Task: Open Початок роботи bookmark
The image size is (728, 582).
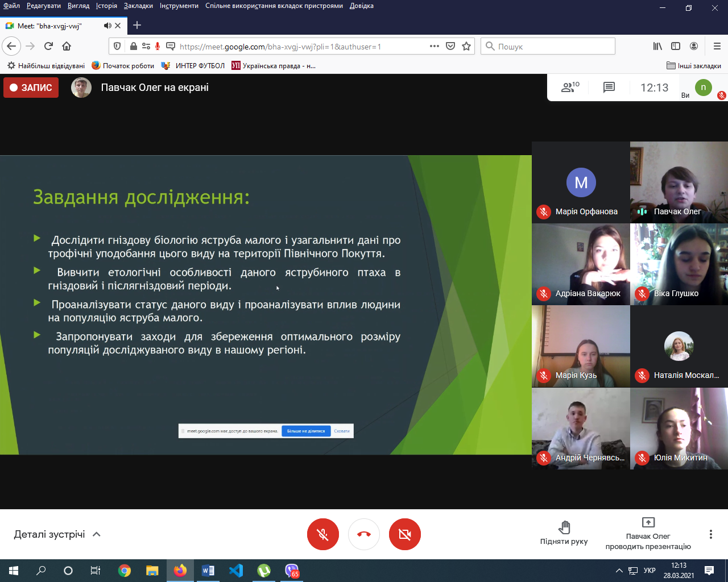Action: [x=123, y=65]
